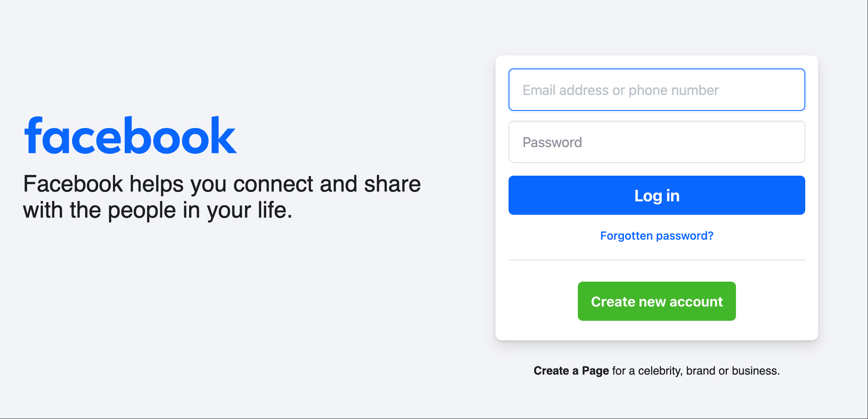The height and width of the screenshot is (419, 868).
Task: Place cursor in the email or phone input
Action: [657, 90]
